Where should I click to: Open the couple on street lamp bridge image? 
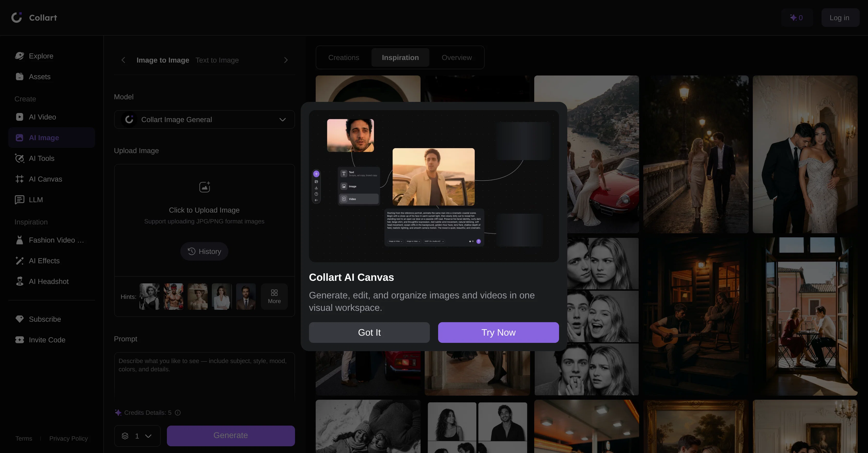[696, 154]
